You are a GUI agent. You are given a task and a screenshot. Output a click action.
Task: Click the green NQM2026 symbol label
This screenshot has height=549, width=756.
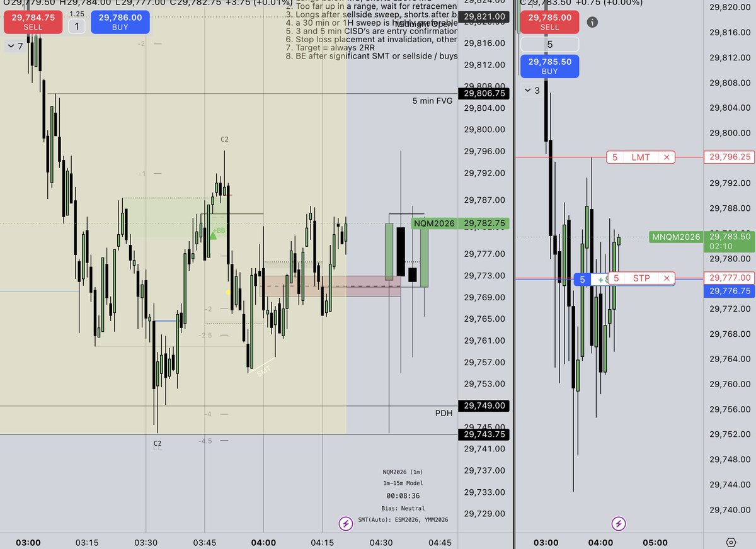click(433, 224)
